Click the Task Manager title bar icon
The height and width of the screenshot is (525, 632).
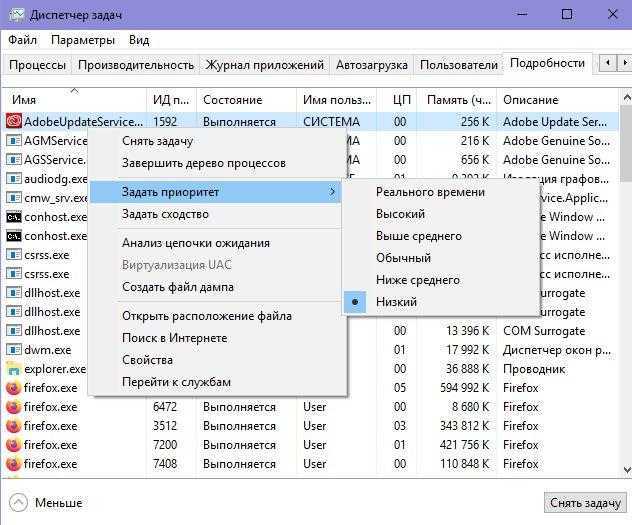click(x=17, y=15)
